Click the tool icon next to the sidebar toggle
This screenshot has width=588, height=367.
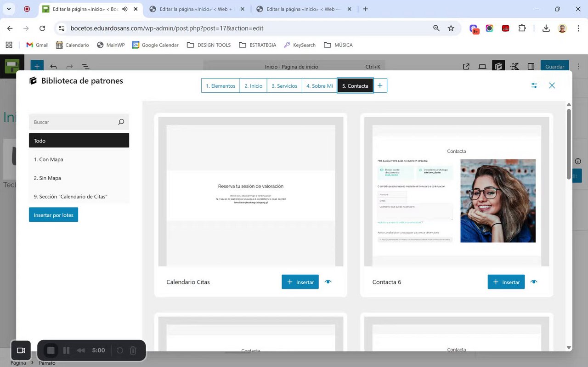pyautogui.click(x=515, y=67)
